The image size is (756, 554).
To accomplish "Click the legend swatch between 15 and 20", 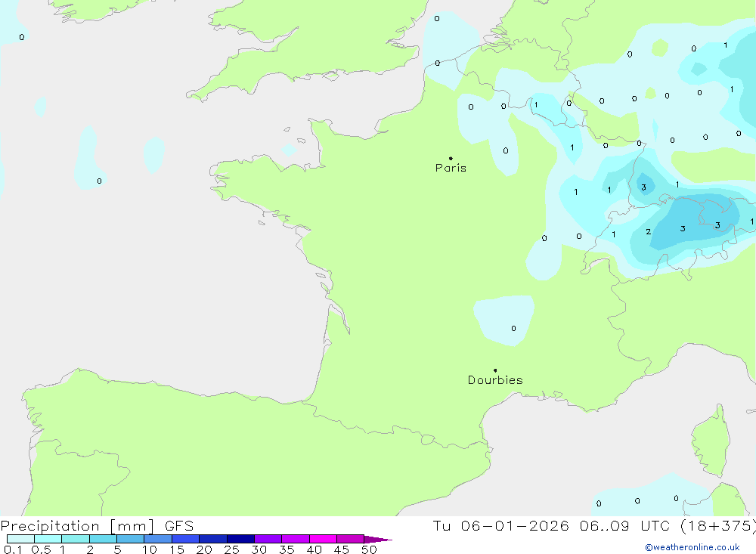I will [185, 539].
